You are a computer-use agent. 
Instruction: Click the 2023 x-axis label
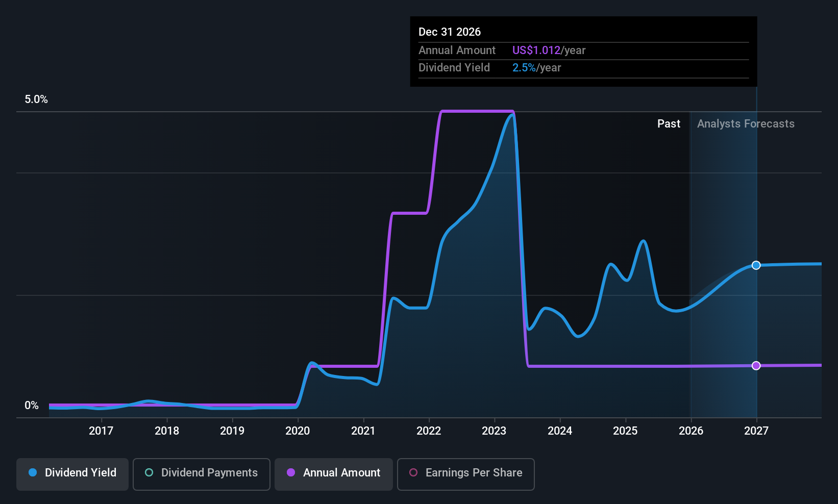494,431
